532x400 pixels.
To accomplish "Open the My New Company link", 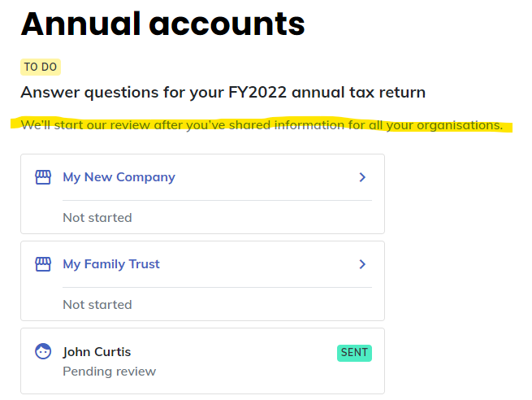I will (119, 177).
